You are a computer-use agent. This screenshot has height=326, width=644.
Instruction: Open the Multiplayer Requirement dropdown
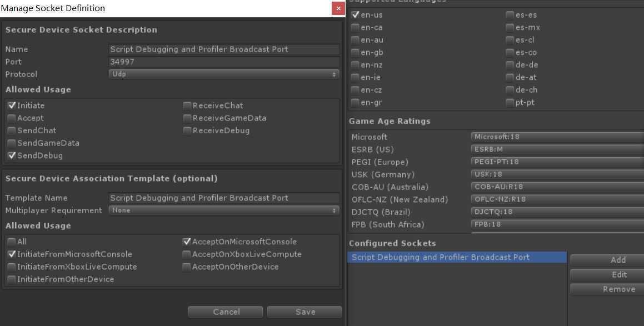[224, 210]
